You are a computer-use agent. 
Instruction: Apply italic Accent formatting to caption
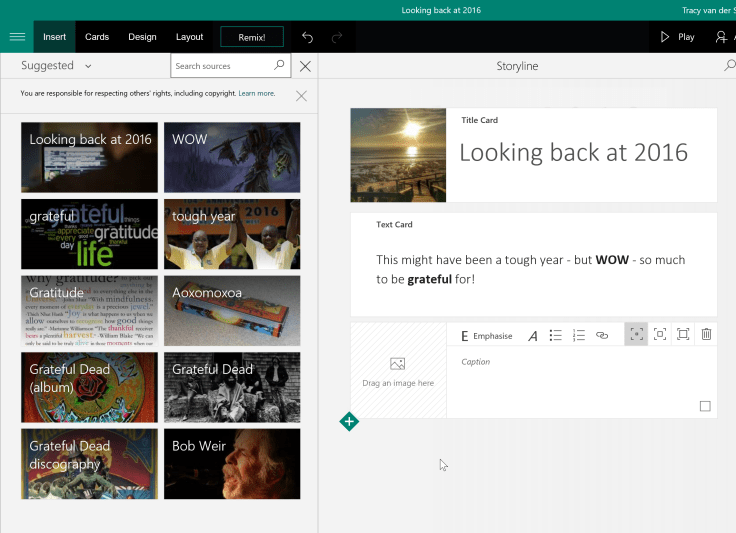(532, 335)
